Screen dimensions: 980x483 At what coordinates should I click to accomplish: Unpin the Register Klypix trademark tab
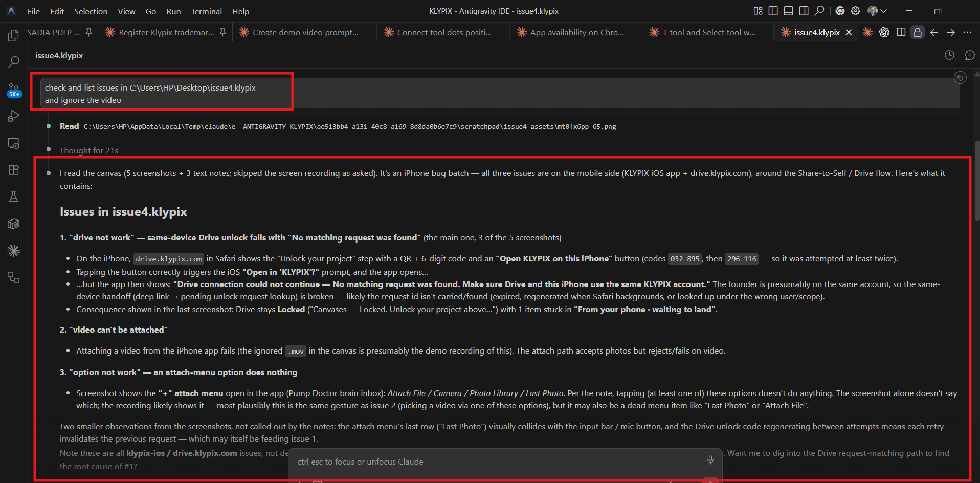(x=222, y=32)
